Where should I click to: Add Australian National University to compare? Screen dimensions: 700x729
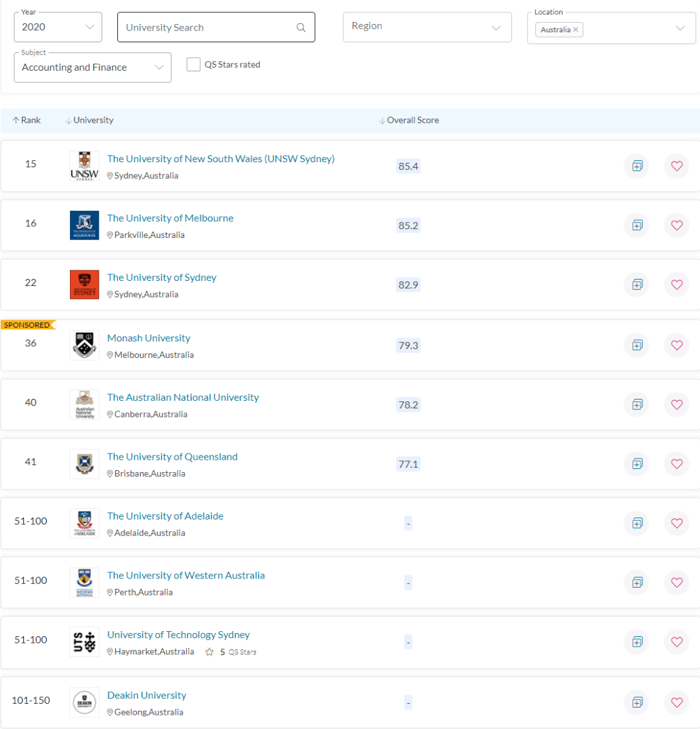coord(636,405)
